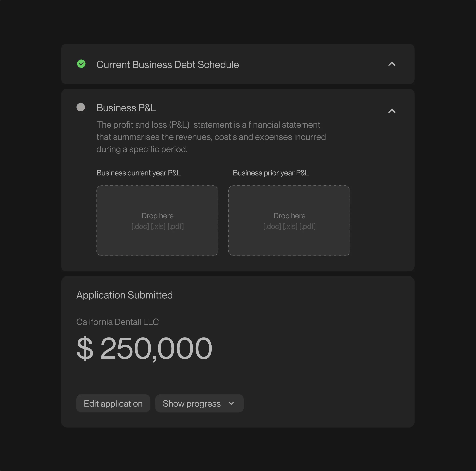Screen dimensions: 476x471
Task: Collapse the Current Business Debt Schedule section
Action: (x=392, y=64)
